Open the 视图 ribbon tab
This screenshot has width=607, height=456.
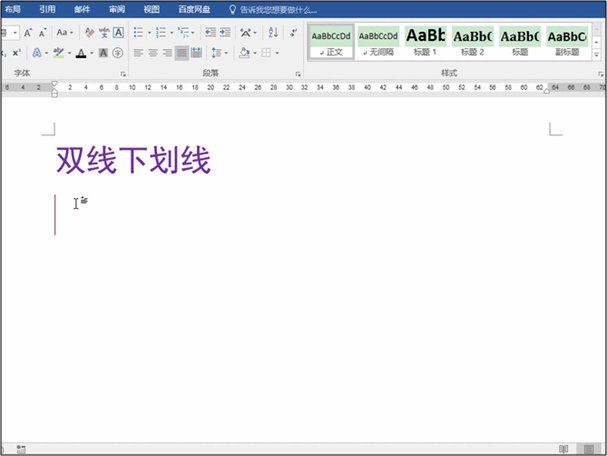point(152,9)
